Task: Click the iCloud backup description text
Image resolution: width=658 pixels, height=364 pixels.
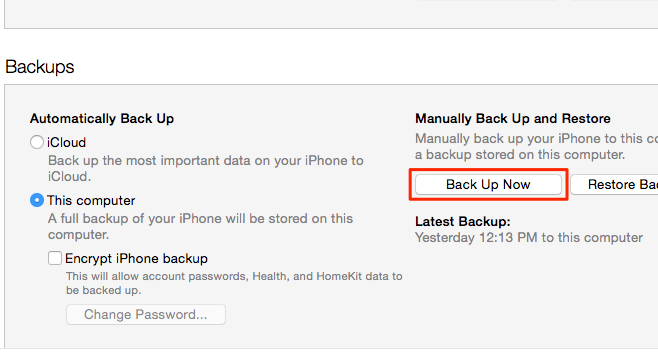Action: click(206, 168)
